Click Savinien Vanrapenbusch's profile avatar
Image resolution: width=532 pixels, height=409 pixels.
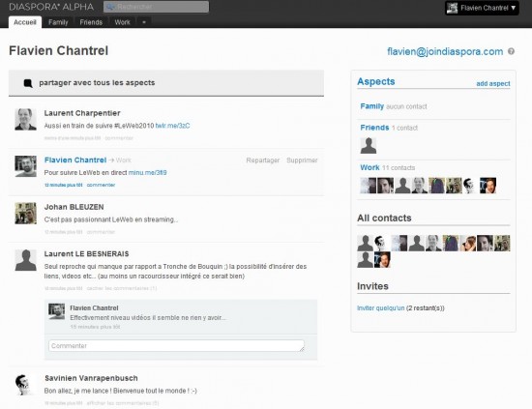click(25, 385)
